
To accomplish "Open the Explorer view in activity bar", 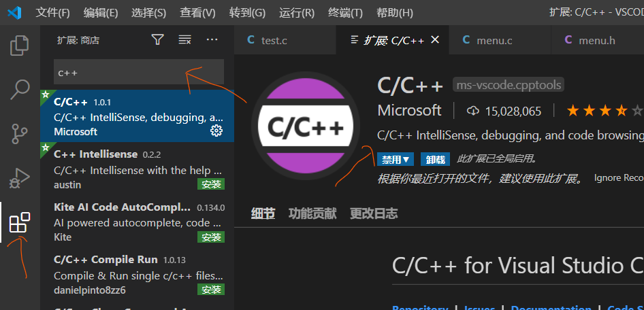I will 19,46.
